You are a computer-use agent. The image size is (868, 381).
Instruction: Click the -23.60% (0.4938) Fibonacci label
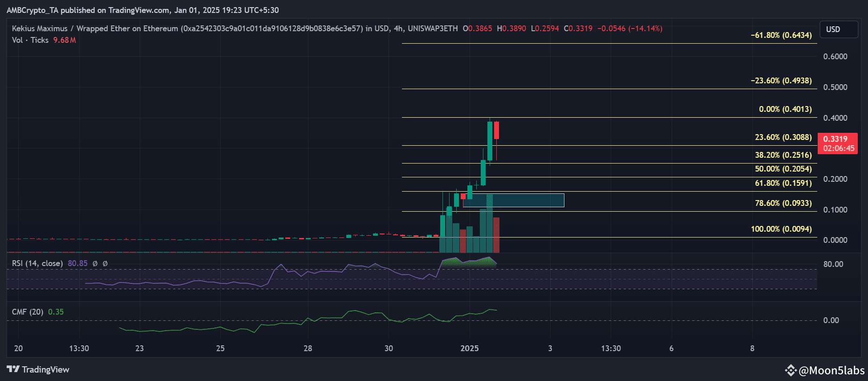pyautogui.click(x=781, y=81)
